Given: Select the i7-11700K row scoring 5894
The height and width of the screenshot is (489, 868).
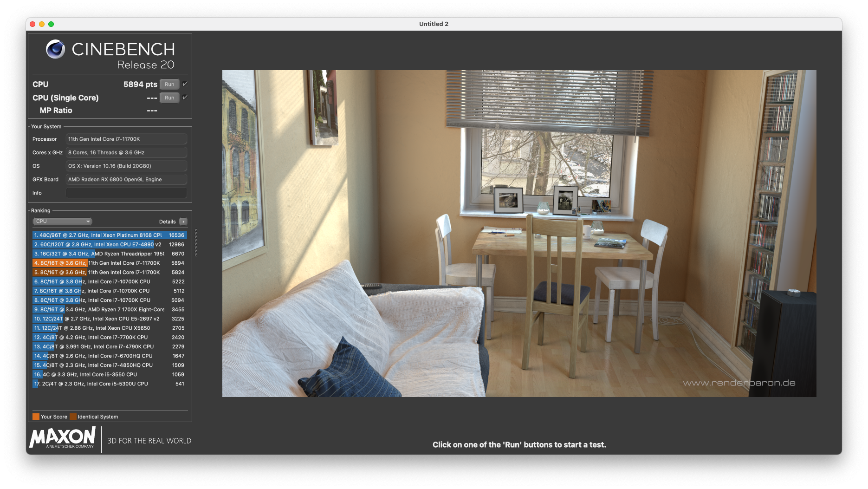Looking at the screenshot, I should coord(110,263).
